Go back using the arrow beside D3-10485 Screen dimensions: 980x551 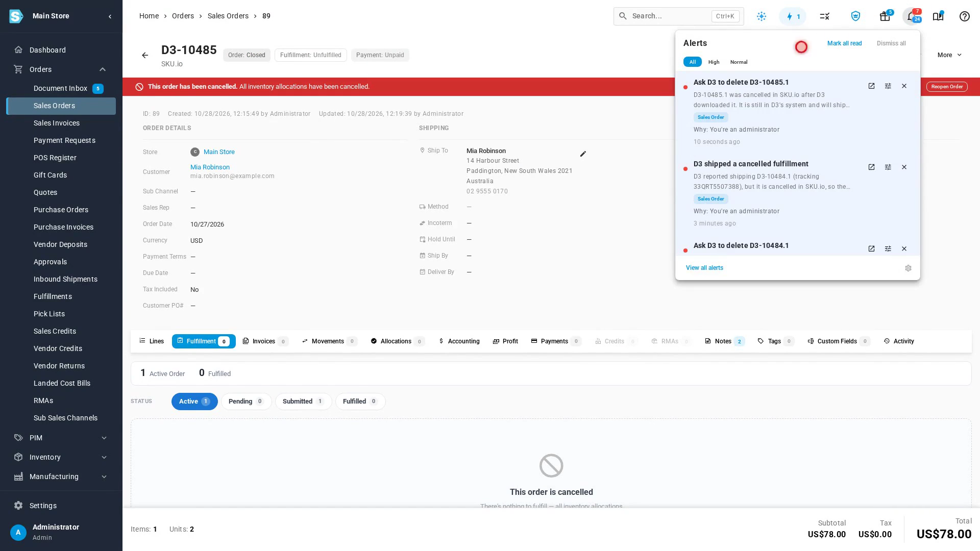coord(145,55)
